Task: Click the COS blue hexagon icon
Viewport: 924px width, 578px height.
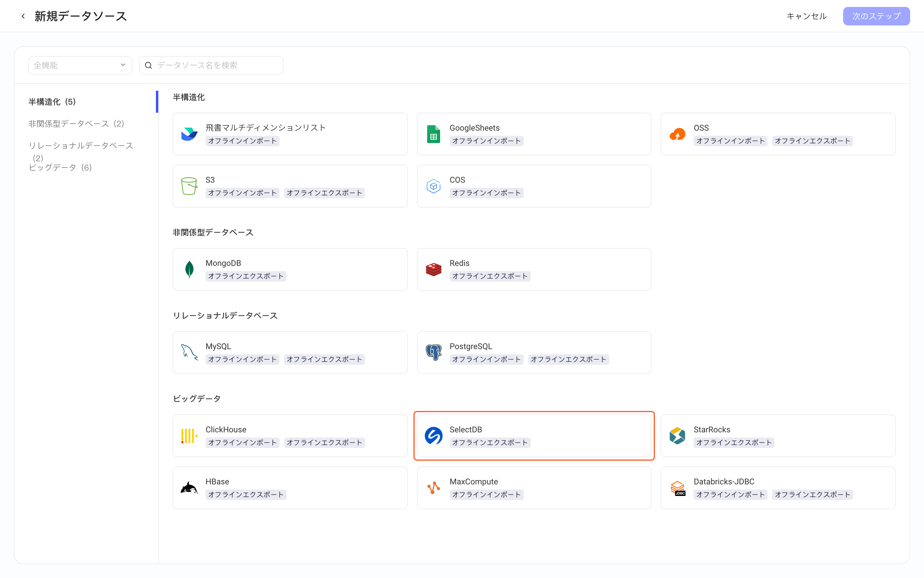Action: point(433,186)
